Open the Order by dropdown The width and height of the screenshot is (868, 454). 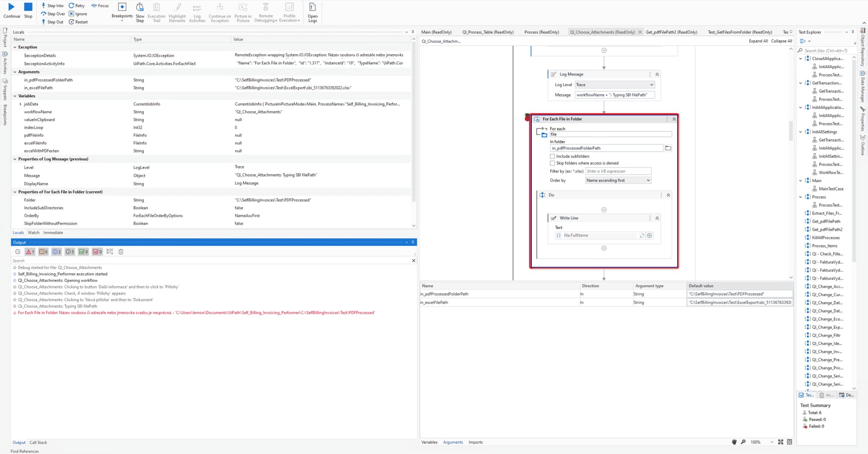click(618, 180)
